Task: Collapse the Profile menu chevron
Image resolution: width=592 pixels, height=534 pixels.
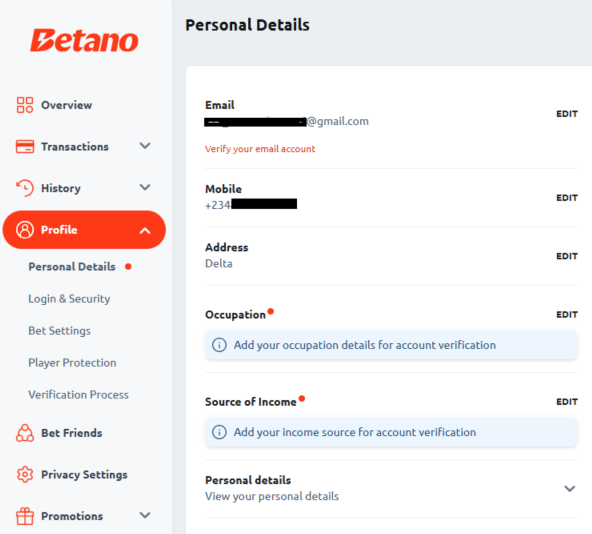Action: [x=145, y=230]
